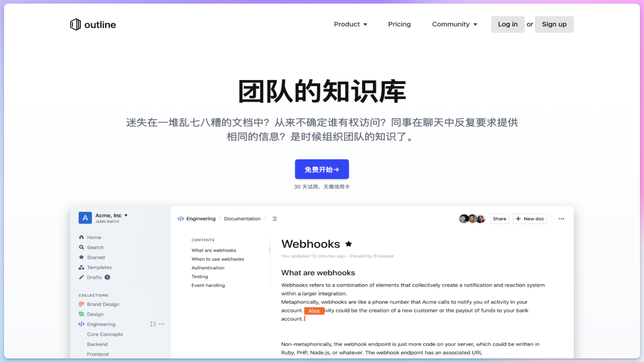This screenshot has width=644, height=362.
Task: Toggle the star next to Webhooks title
Action: tap(349, 244)
